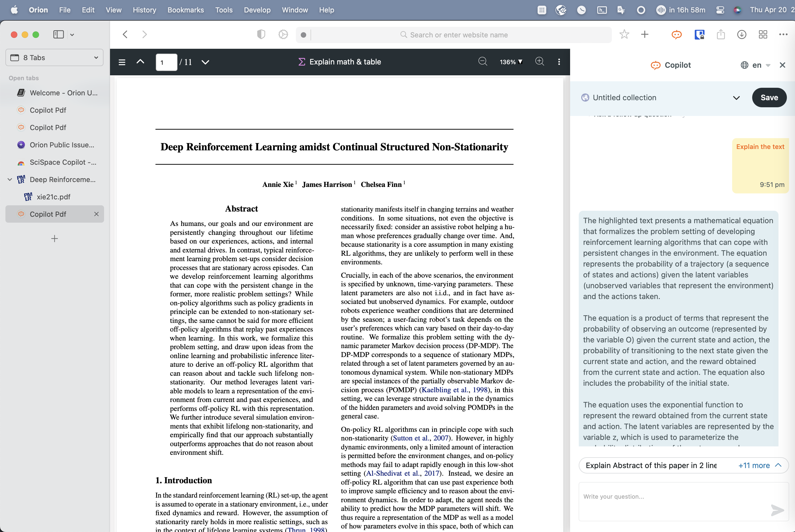Open downloads icon in browser toolbar
This screenshot has height=532, width=795.
(x=742, y=35)
